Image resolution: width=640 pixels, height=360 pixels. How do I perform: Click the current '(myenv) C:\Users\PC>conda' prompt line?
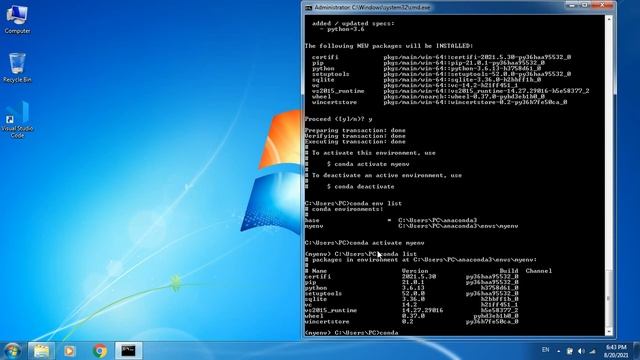(351, 333)
